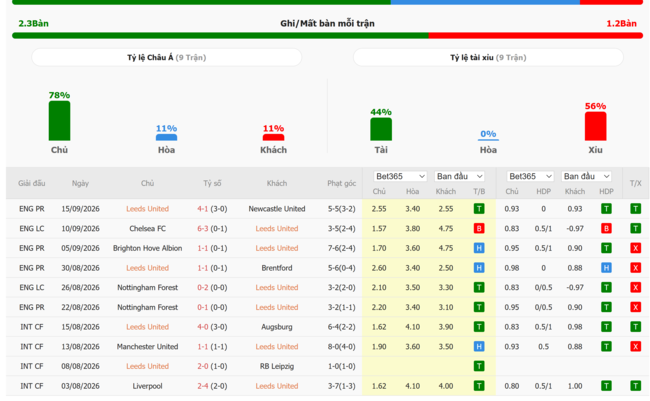650x401 pixels.
Task: Click the green T T/X badge in Liverpool row
Action: coord(635,386)
